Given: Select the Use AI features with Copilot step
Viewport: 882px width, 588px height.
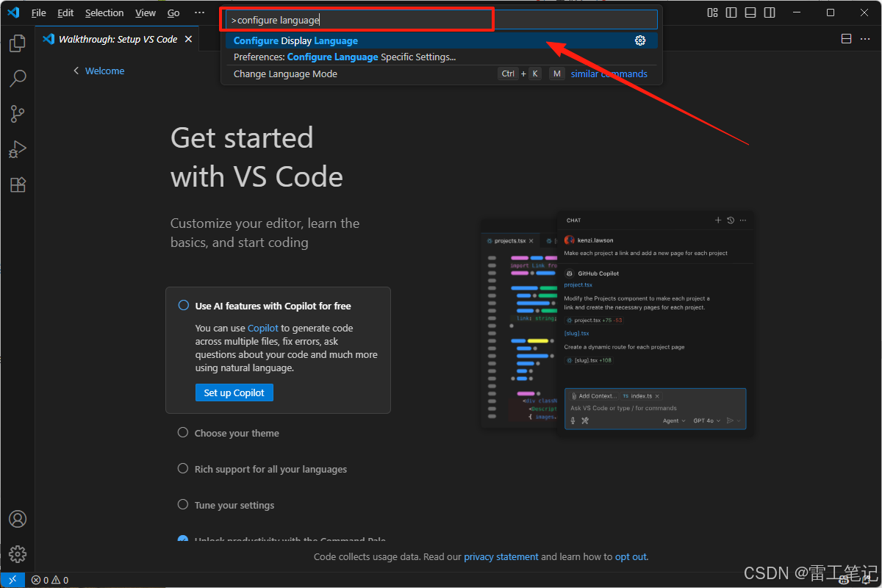Looking at the screenshot, I should pyautogui.click(x=278, y=350).
